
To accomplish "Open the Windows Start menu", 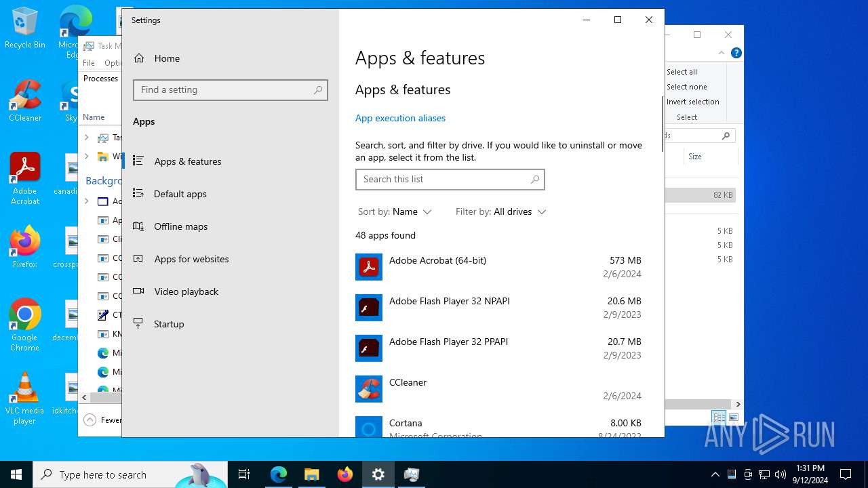I will 16,474.
